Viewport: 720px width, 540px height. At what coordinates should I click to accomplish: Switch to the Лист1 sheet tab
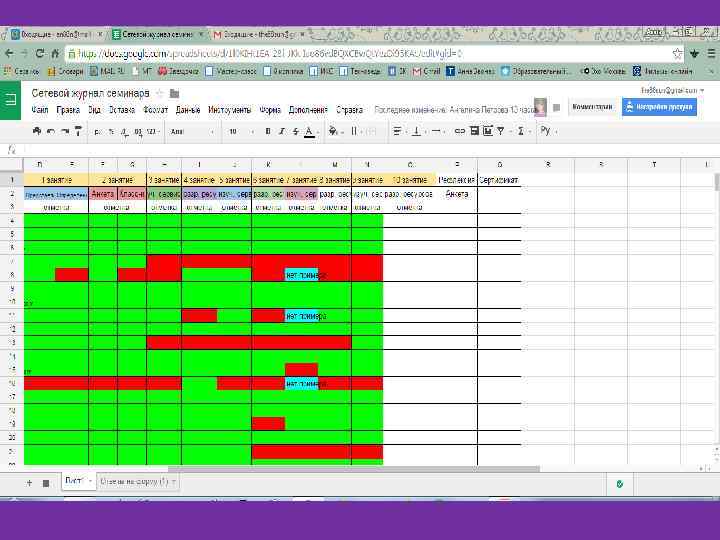[79, 481]
